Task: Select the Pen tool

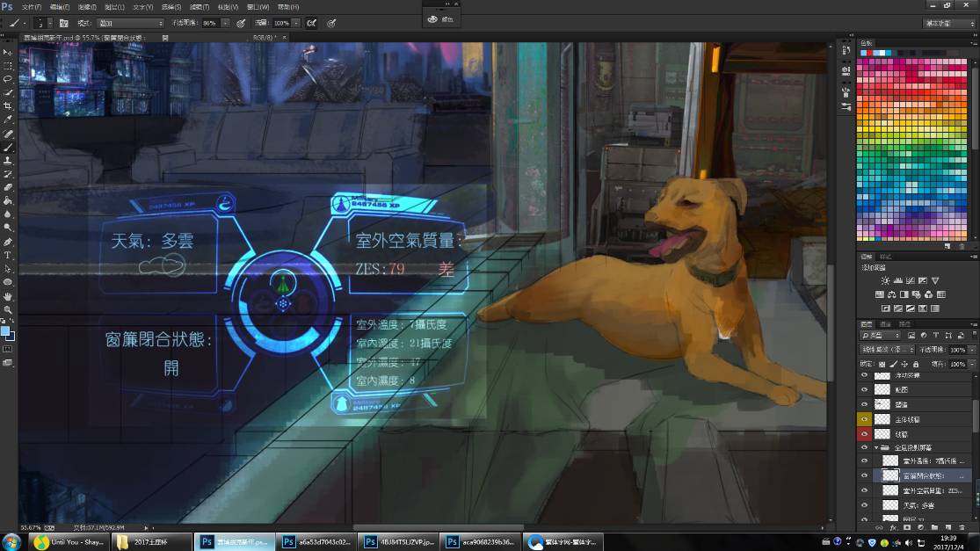Action: tap(8, 242)
